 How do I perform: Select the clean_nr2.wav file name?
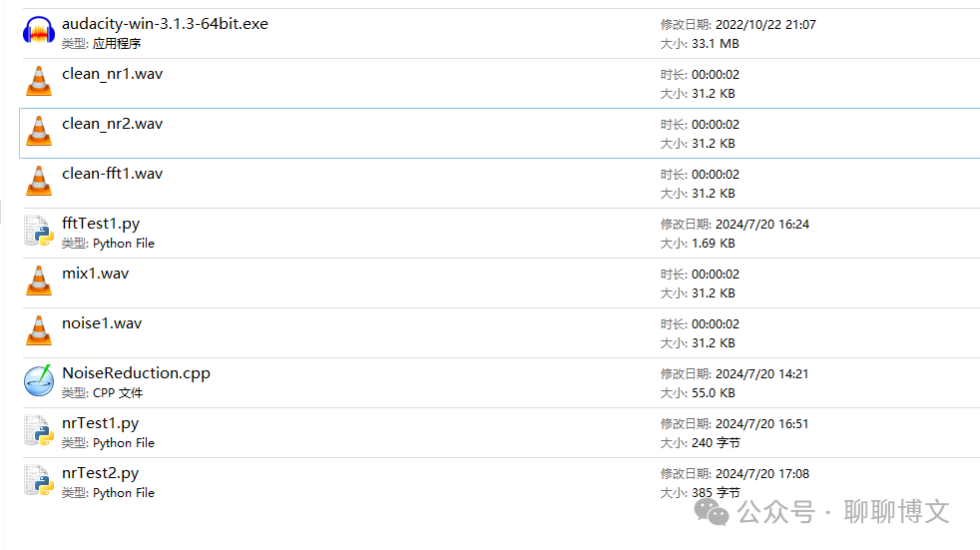click(112, 124)
